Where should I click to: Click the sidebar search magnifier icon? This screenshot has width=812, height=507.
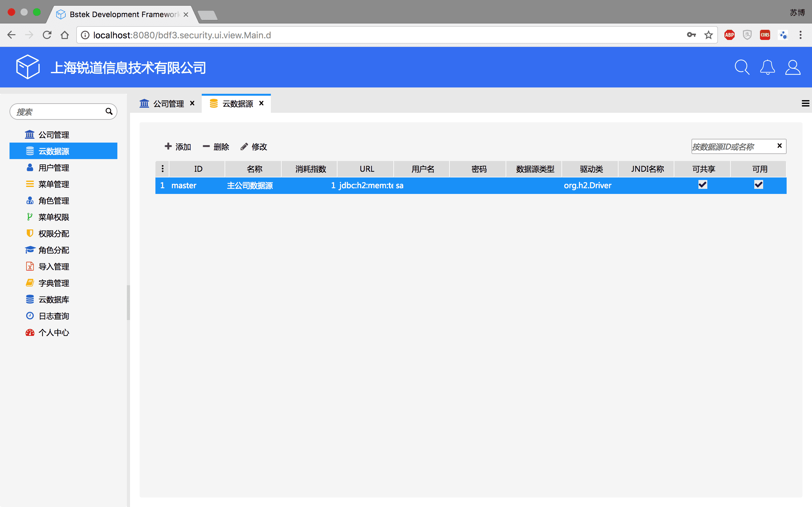tap(109, 111)
